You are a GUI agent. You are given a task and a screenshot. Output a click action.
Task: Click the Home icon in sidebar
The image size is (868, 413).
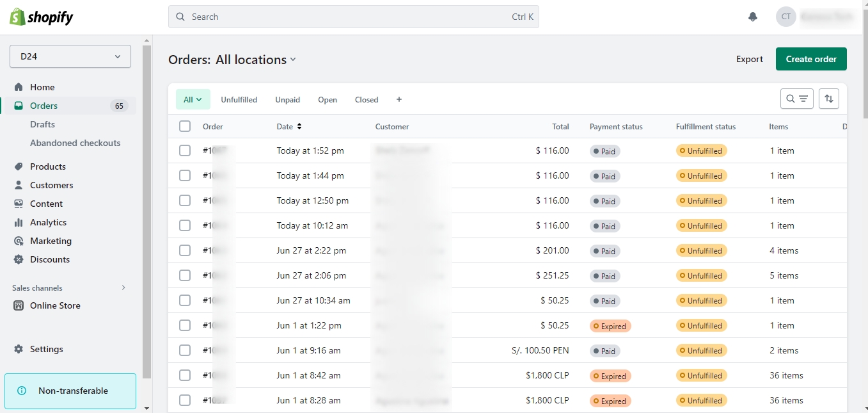pyautogui.click(x=19, y=87)
